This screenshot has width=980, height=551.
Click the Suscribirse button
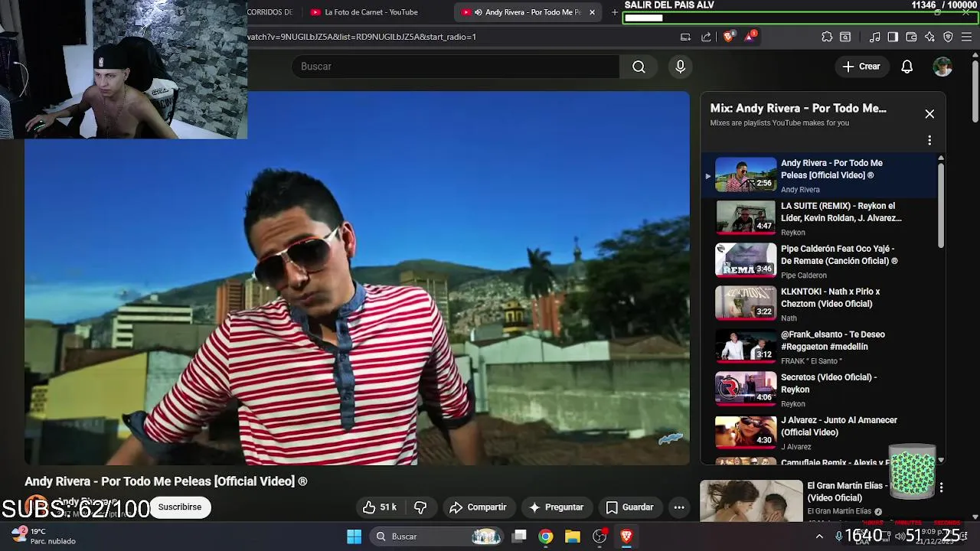[x=180, y=507]
